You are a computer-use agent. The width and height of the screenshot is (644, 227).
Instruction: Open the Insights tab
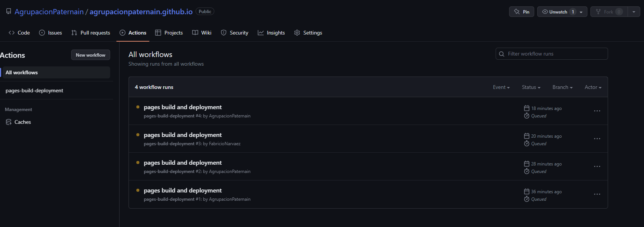[x=271, y=33]
